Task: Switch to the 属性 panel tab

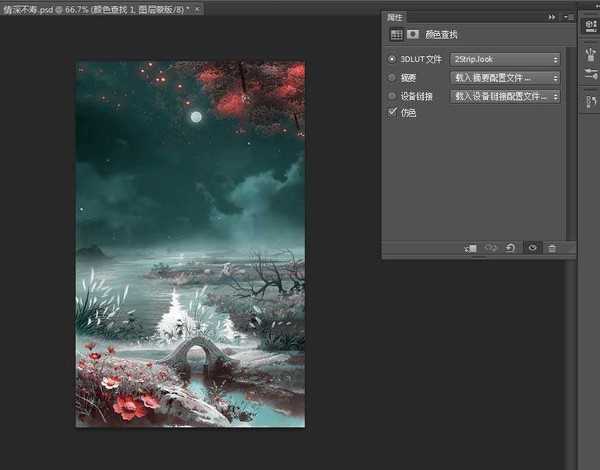Action: click(394, 17)
